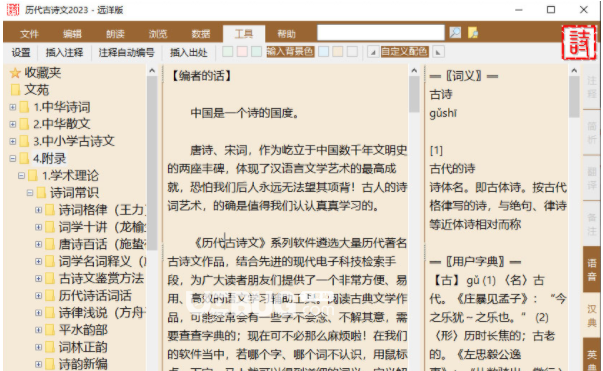The width and height of the screenshot is (603, 371).
Task: Click the 〖用户字典〗 section header
Action: [x=475, y=262]
